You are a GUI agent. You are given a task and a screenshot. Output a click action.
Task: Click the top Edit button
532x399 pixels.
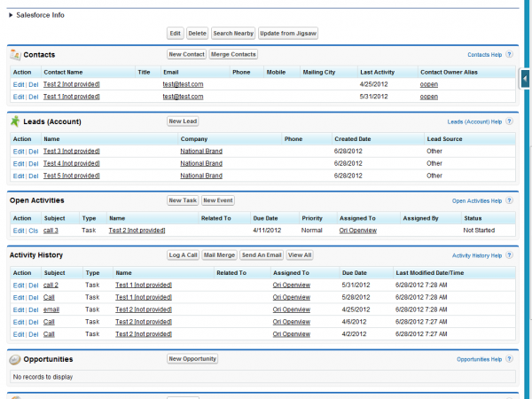coord(175,34)
